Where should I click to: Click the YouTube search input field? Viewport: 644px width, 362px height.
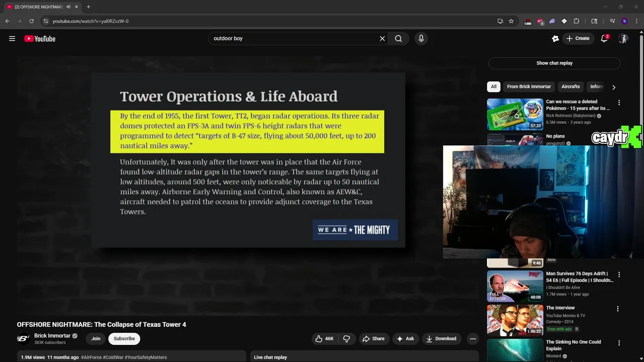(294, 38)
